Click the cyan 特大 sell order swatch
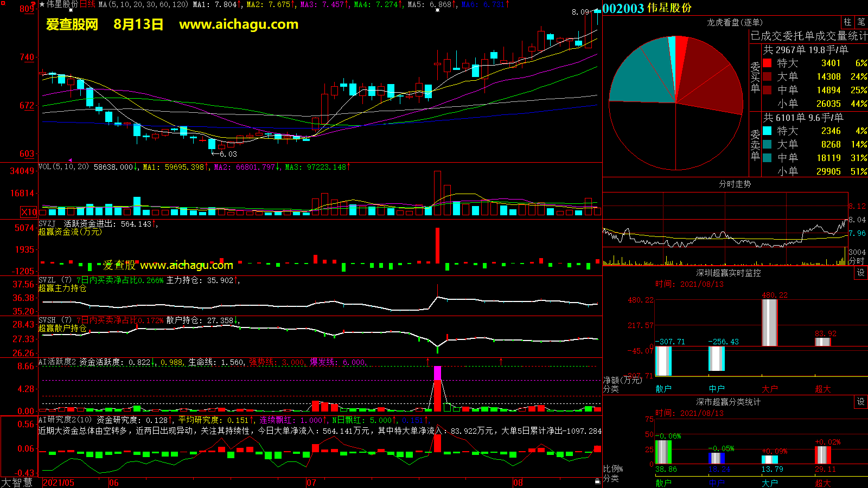 click(767, 131)
